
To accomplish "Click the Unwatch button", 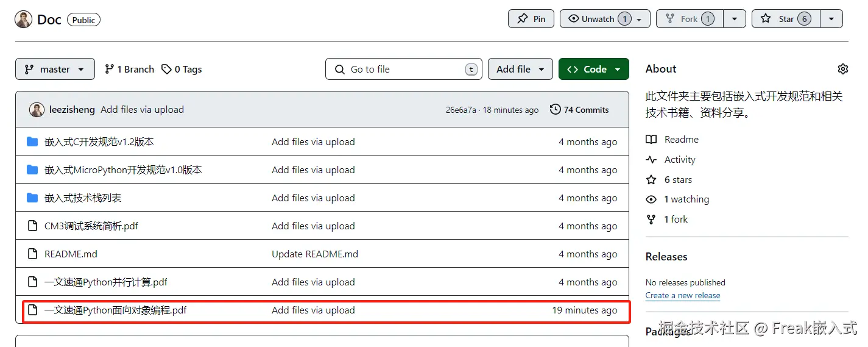I will coord(605,19).
